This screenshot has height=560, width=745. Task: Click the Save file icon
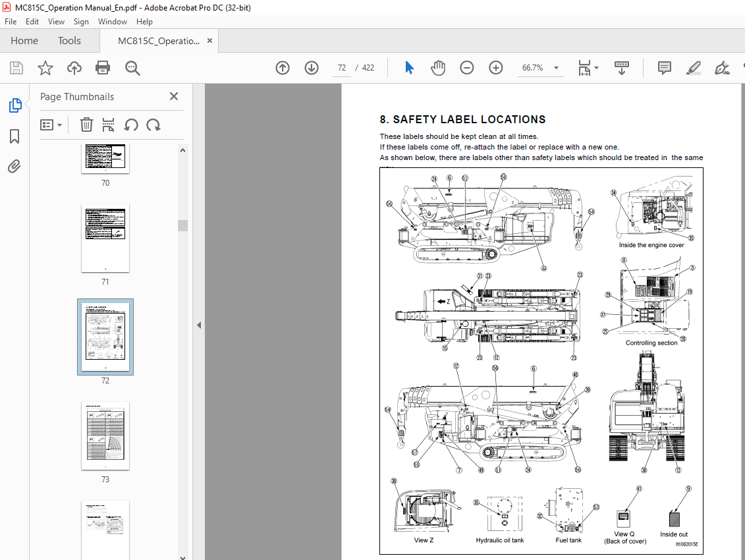click(x=16, y=68)
